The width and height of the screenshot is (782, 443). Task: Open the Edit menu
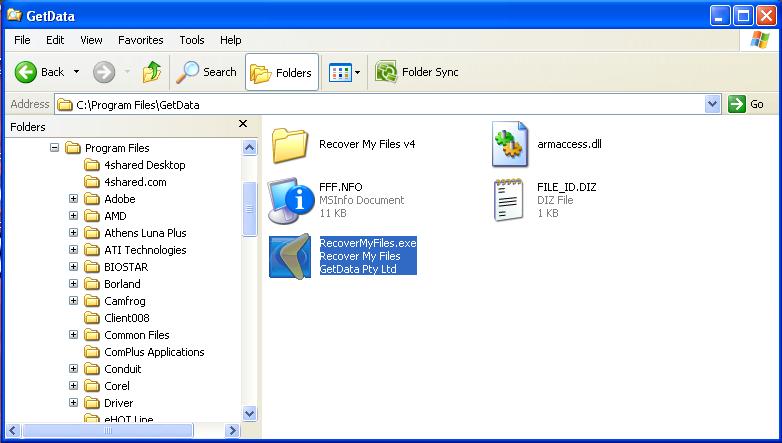55,40
